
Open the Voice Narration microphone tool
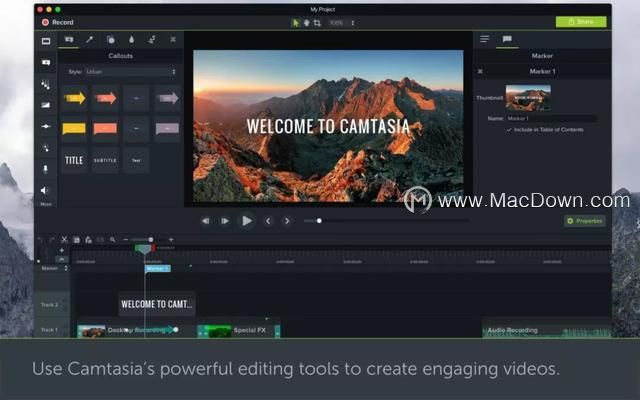pyautogui.click(x=46, y=169)
